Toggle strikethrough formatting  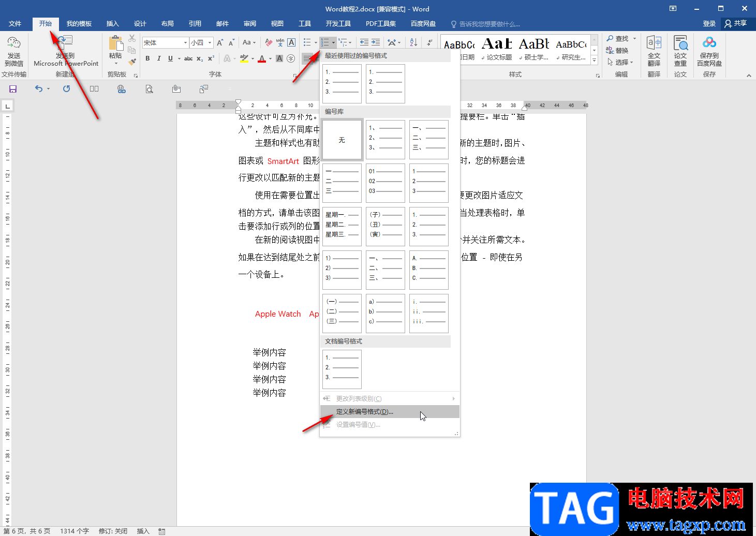coord(188,58)
